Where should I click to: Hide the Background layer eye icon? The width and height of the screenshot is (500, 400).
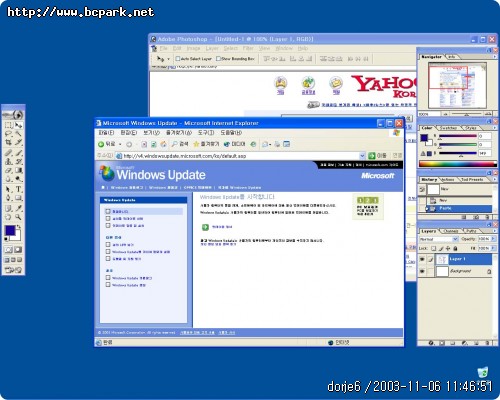422,271
